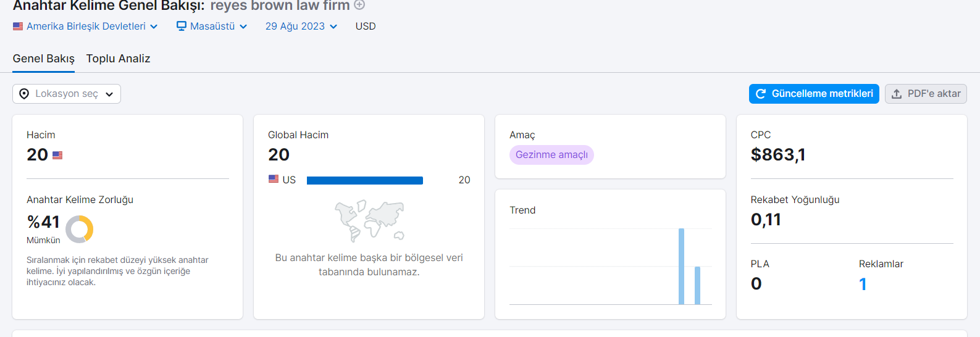The image size is (980, 337).
Task: Click the shorter bar in Trend chart
Action: coord(697,286)
